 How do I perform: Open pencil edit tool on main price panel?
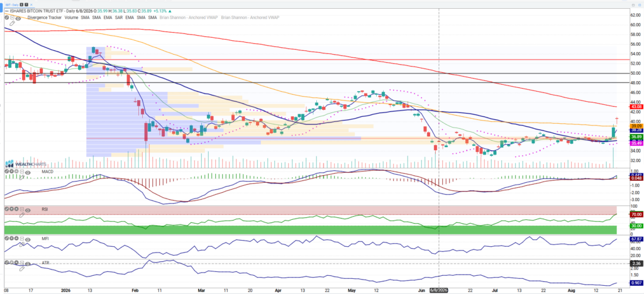pos(13,23)
